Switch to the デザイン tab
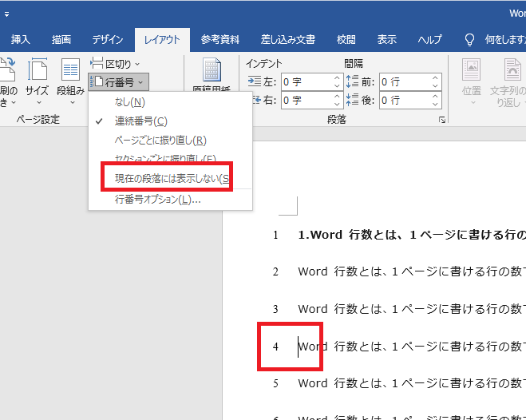This screenshot has width=526, height=420. (x=107, y=40)
